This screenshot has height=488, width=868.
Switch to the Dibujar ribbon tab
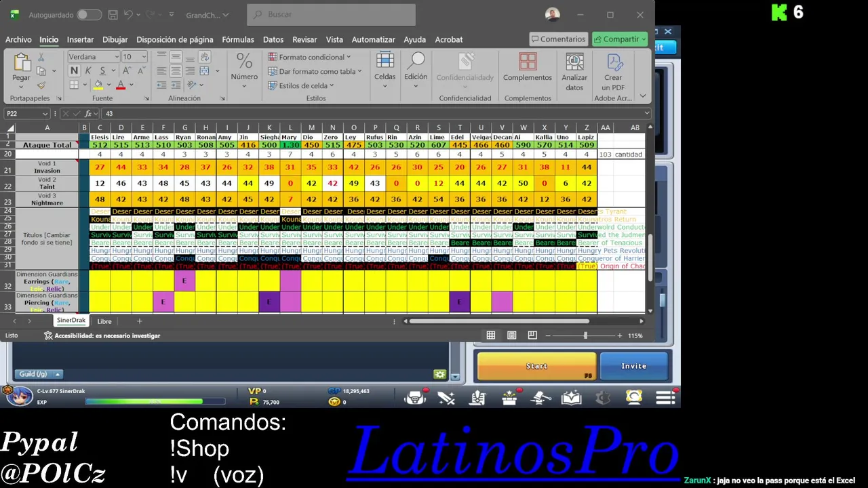click(x=115, y=39)
